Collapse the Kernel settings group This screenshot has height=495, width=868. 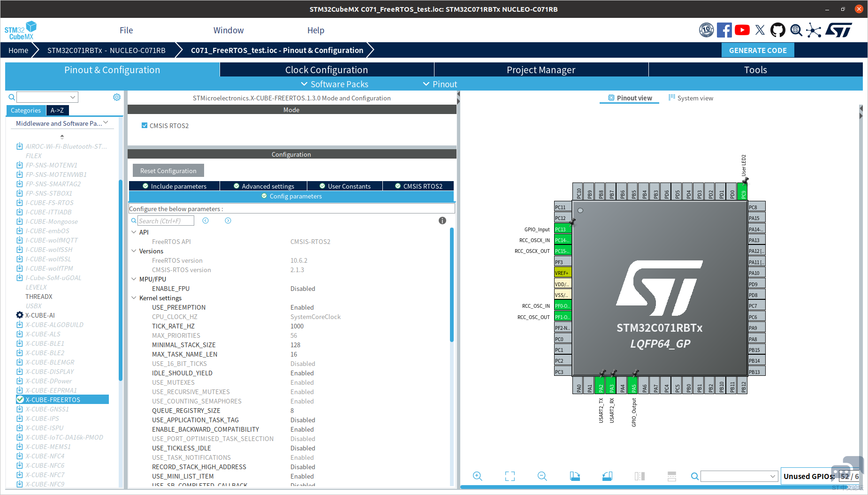click(134, 298)
